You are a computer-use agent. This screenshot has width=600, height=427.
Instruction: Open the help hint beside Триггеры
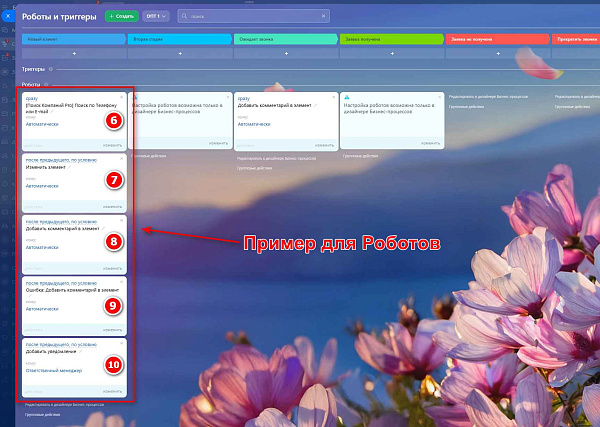(51, 69)
